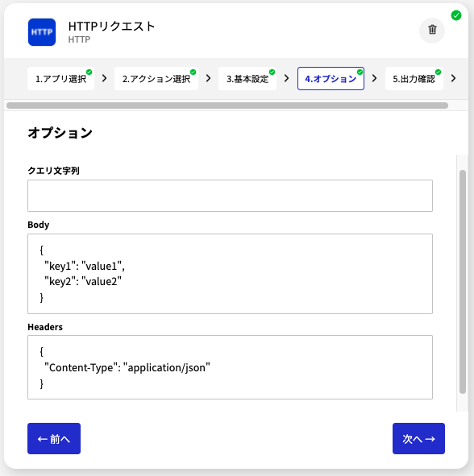Click the trash delete icon
474x476 pixels.
(x=432, y=30)
